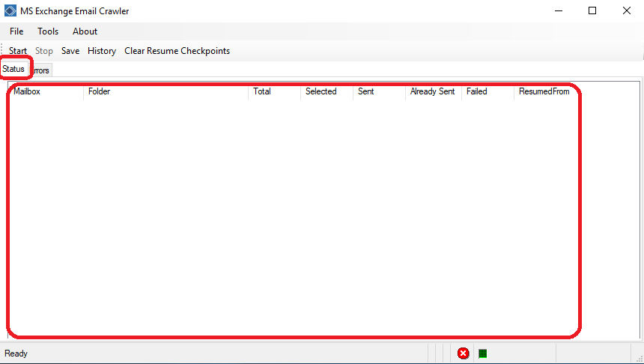Open the File menu
This screenshot has width=644, height=364.
coord(16,31)
